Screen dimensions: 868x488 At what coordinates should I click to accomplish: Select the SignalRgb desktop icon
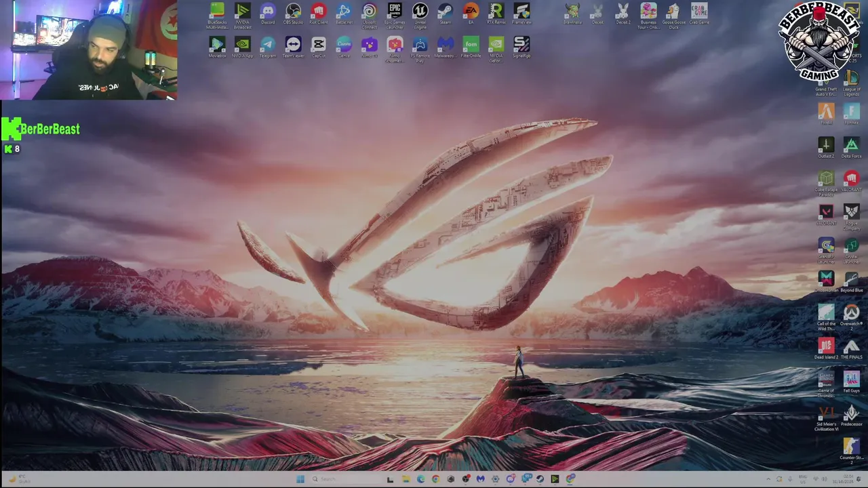[521, 47]
